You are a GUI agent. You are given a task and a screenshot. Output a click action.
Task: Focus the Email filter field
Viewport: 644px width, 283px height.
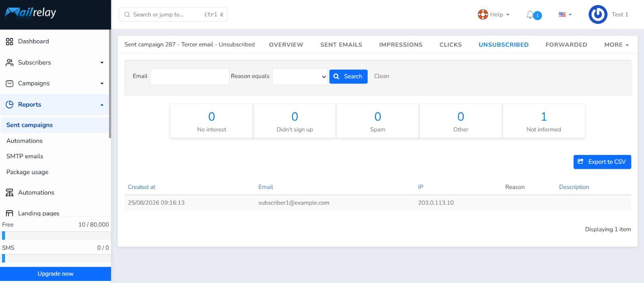pos(190,76)
